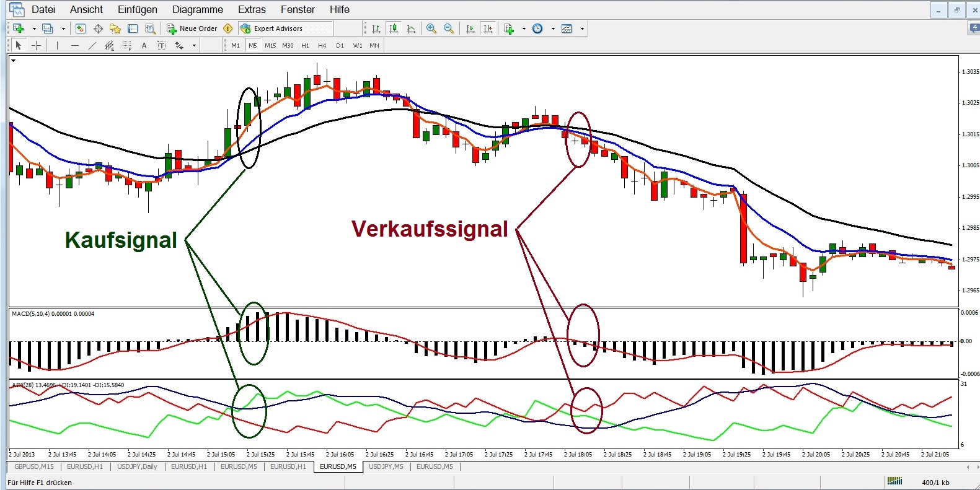Expand the Periods dropdown arrow
The image size is (980, 490).
552,28
